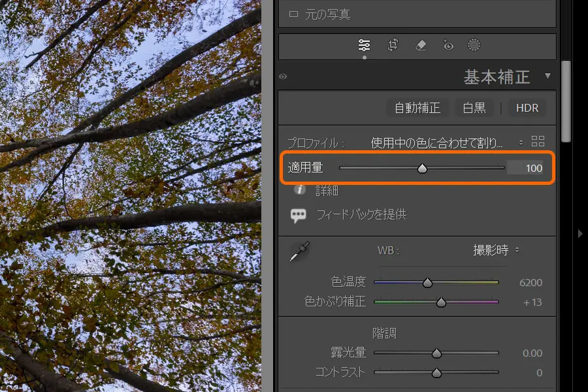The height and width of the screenshot is (392, 588).
Task: Click the 白黒 button
Action: 474,108
